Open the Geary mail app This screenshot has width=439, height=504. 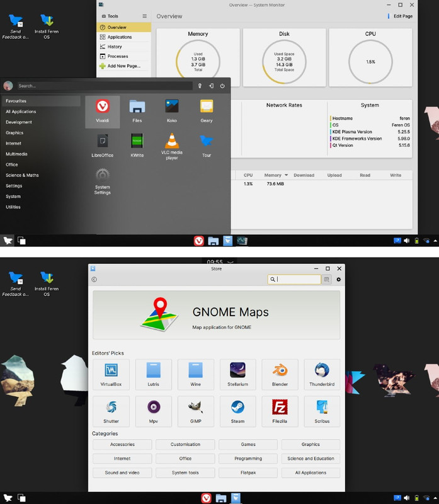point(207,112)
